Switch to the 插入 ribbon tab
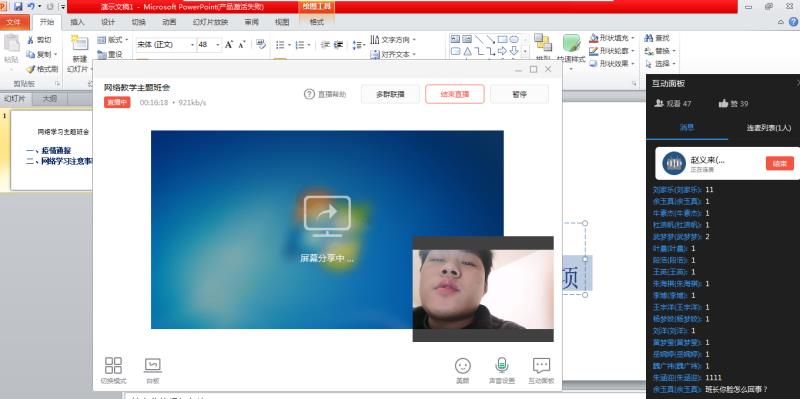 coord(77,22)
